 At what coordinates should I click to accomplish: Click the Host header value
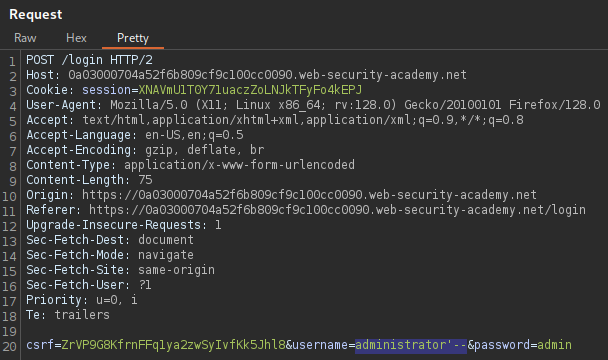pyautogui.click(x=268, y=75)
